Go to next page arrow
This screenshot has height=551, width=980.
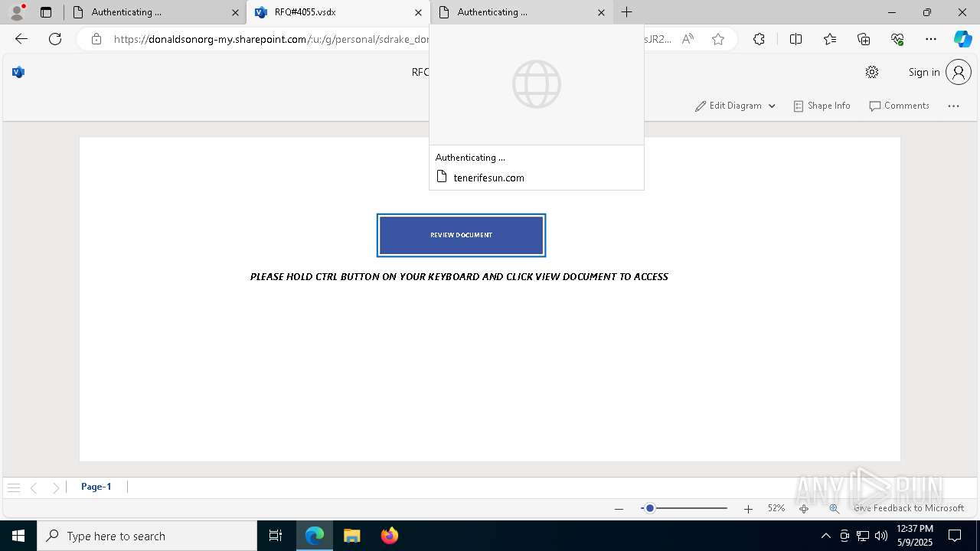pos(56,487)
